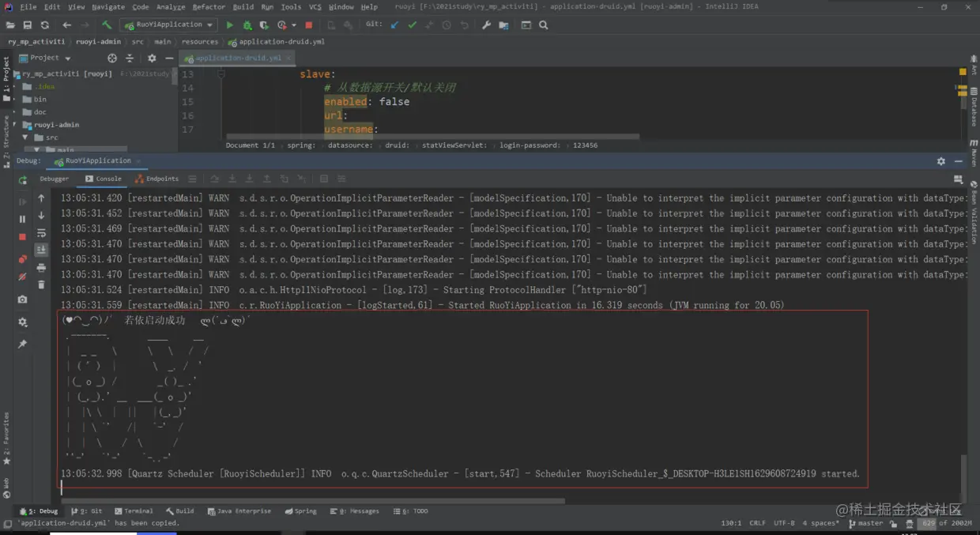Click the resources breadcrumb in navigation bar
The image size is (980, 535).
tap(199, 42)
